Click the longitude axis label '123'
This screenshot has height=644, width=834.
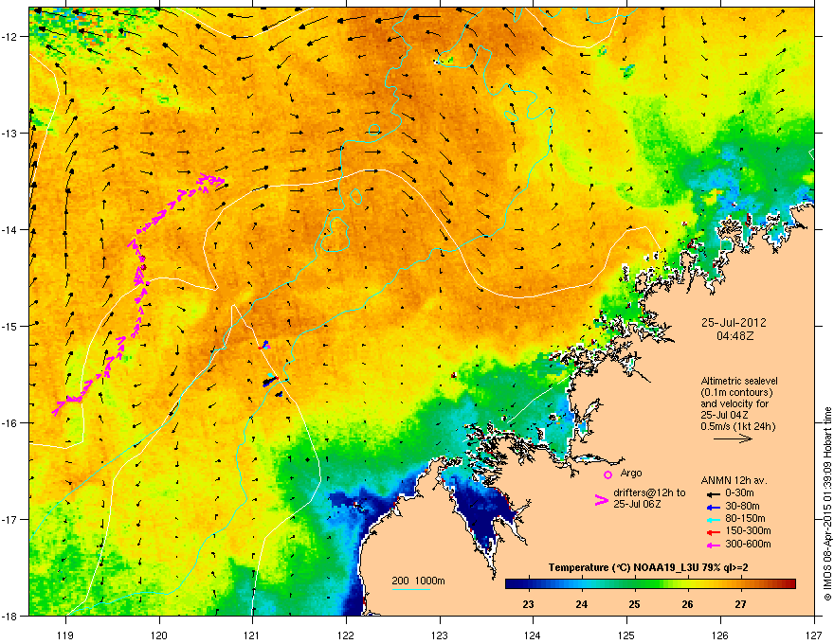440,635
